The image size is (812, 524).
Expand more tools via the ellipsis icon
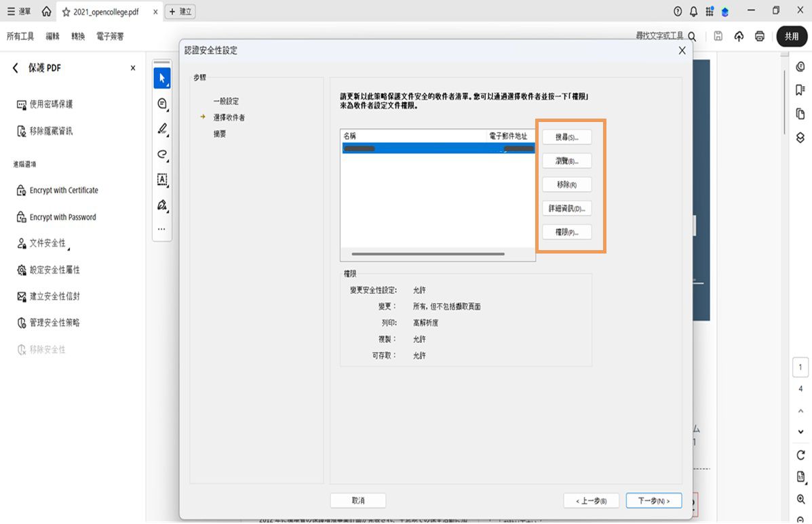point(162,229)
